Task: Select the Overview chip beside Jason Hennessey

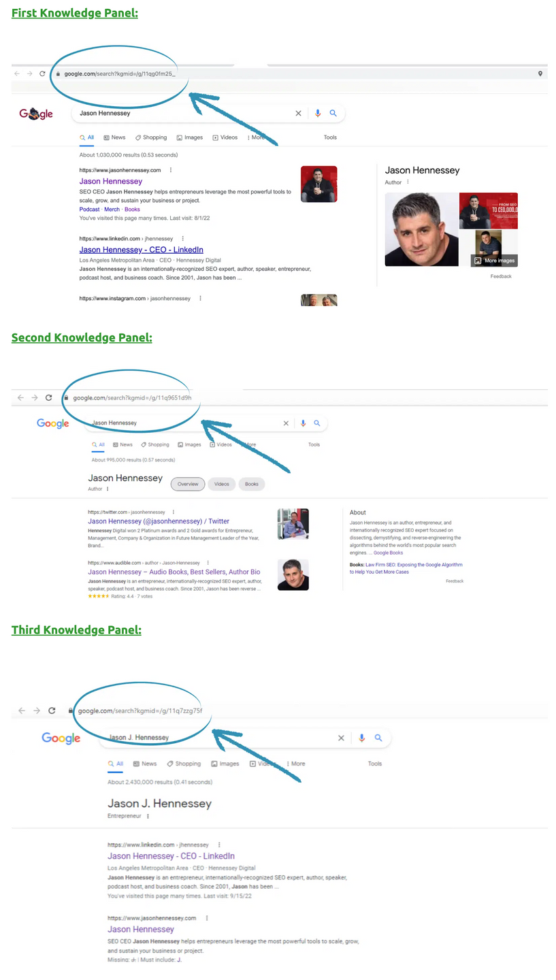Action: click(187, 484)
